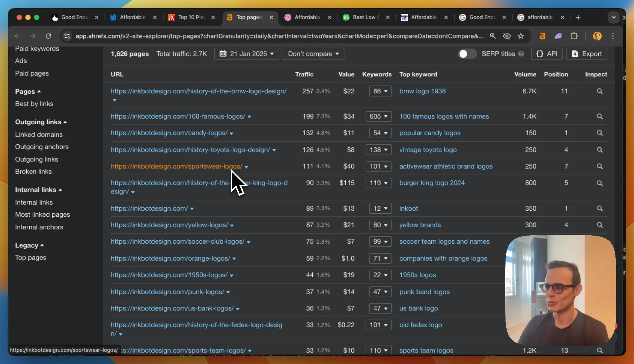Inspect the vintage toyota logo row
Image resolution: width=634 pixels, height=364 pixels.
(x=600, y=150)
